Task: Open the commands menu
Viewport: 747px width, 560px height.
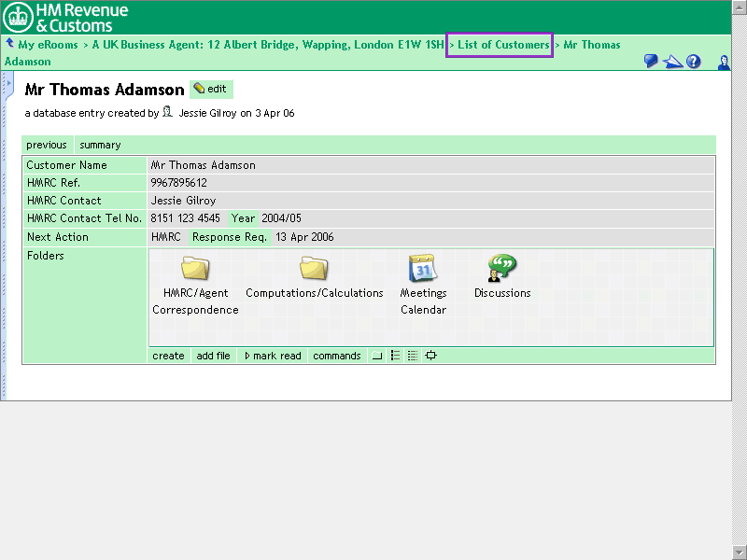Action: click(x=336, y=356)
